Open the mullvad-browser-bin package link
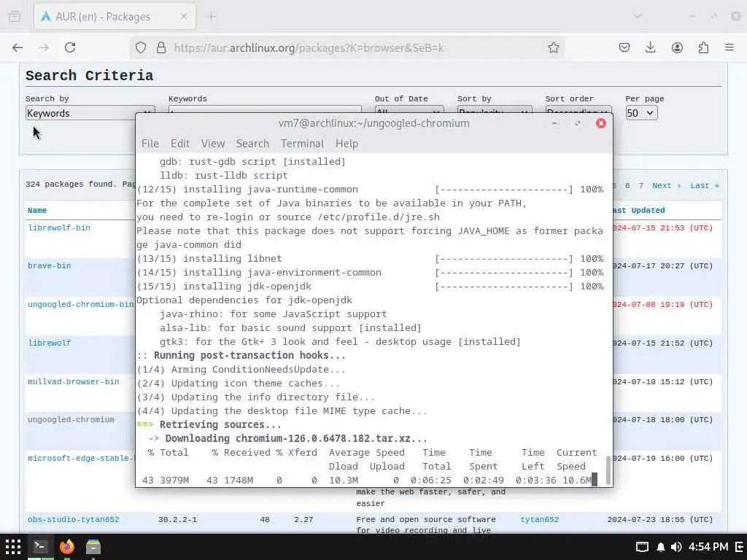 click(x=74, y=381)
